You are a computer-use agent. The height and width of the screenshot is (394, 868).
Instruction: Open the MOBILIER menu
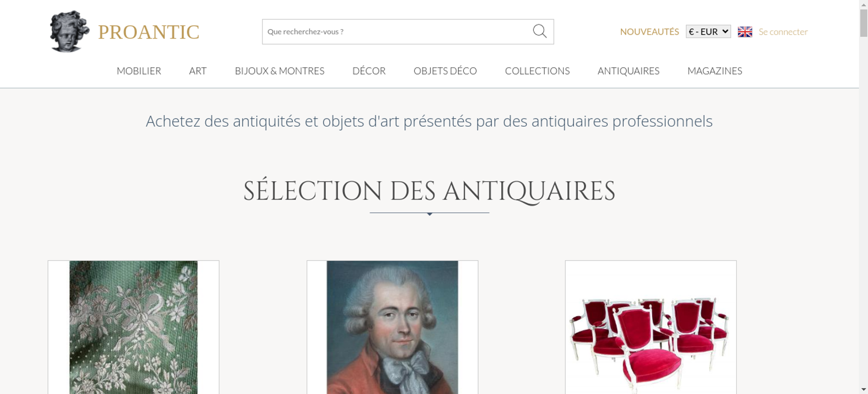tap(139, 71)
